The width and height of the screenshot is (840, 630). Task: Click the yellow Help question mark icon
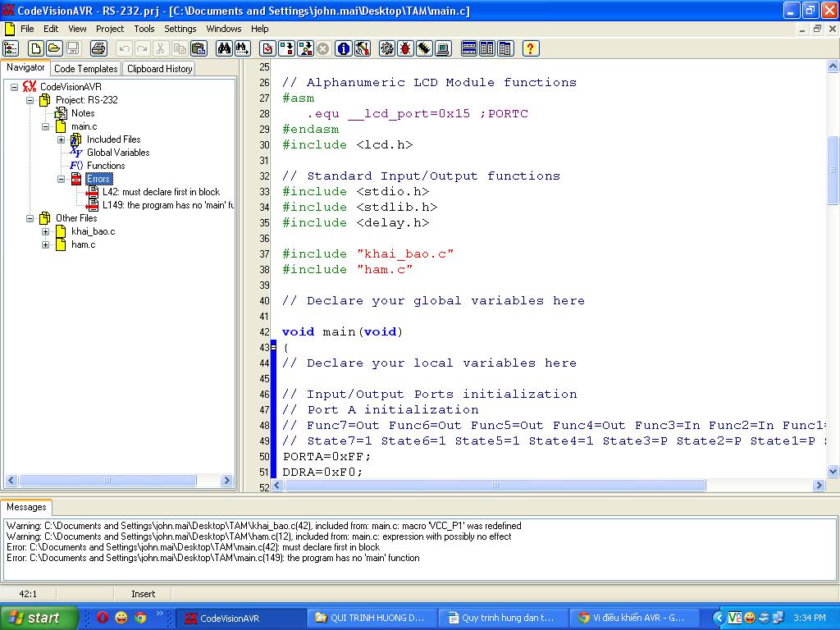[530, 48]
